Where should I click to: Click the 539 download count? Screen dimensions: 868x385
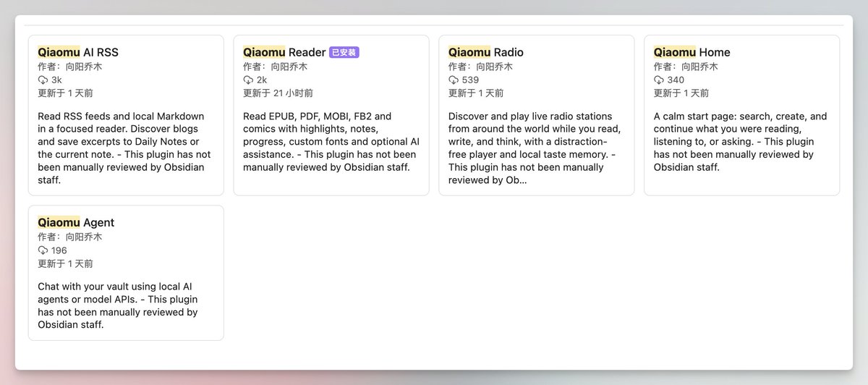[x=470, y=80]
